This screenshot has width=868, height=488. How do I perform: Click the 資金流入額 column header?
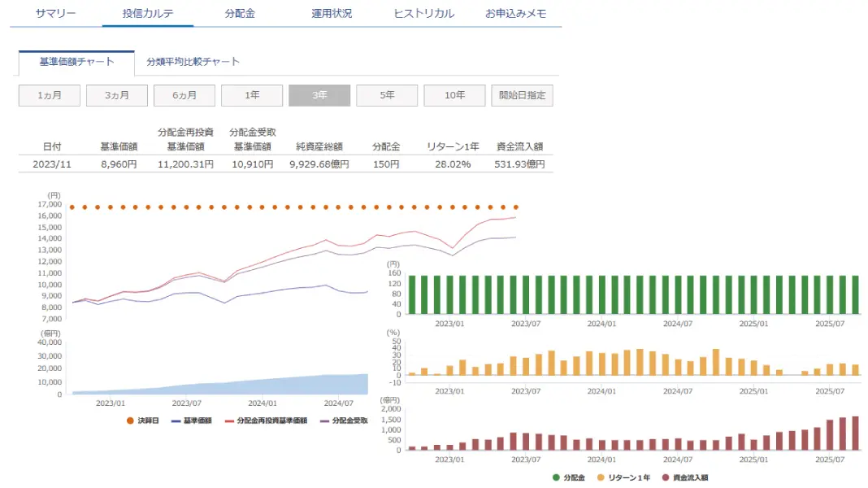click(x=520, y=146)
